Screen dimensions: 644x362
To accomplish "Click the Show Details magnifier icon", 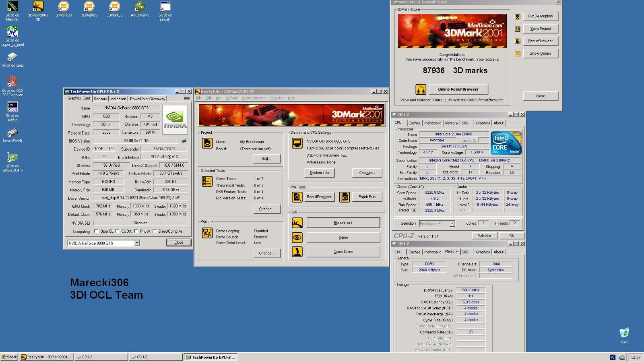I will 518,54.
